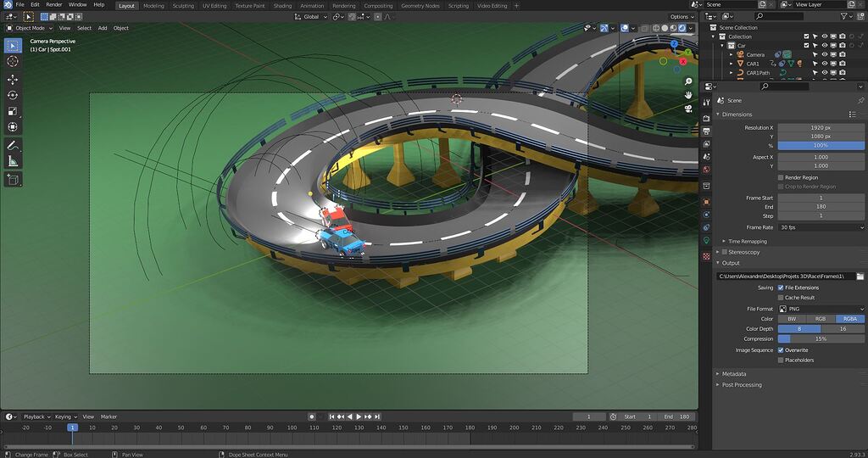868x458 pixels.
Task: Open the Texture properties checker tab
Action: [x=706, y=256]
